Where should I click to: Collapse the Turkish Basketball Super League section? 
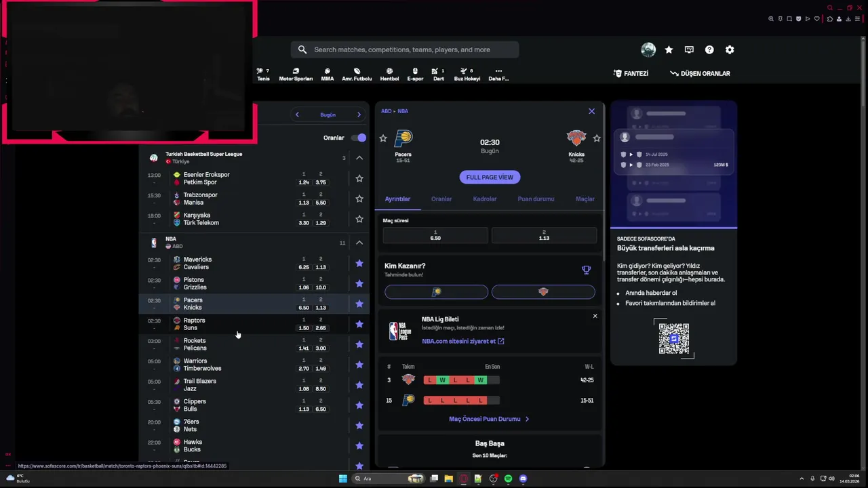359,158
